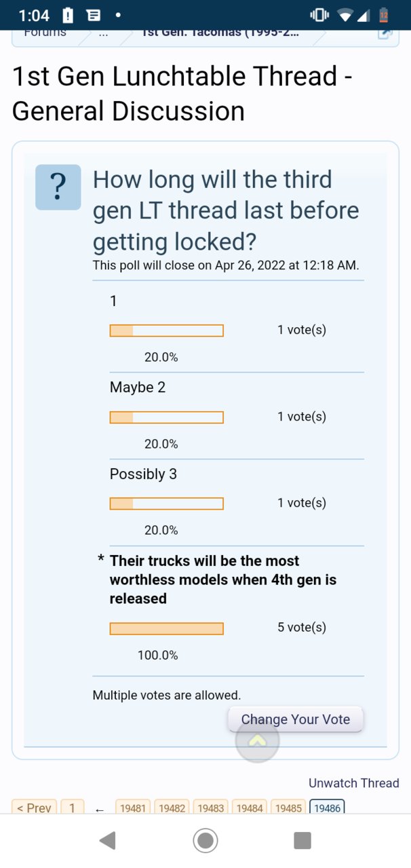Tap the vibrate mode status icon

[319, 14]
